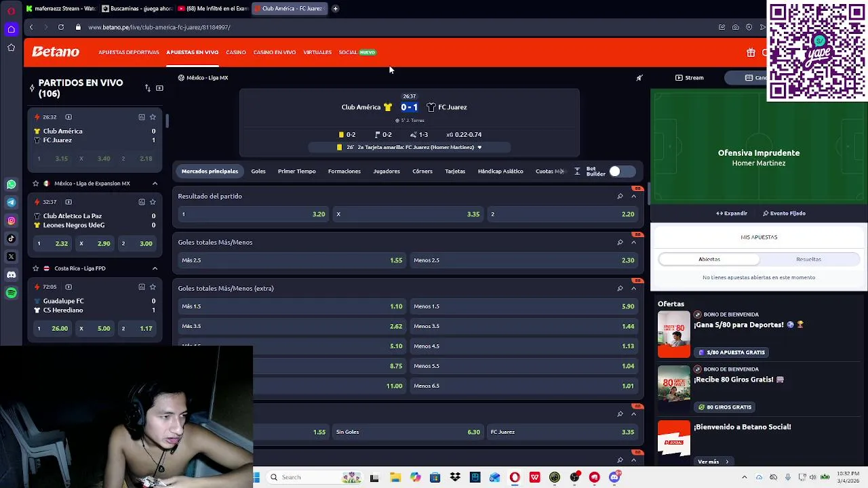Star the México - Liga de Expansion MX league
This screenshot has width=868, height=488.
(36, 183)
